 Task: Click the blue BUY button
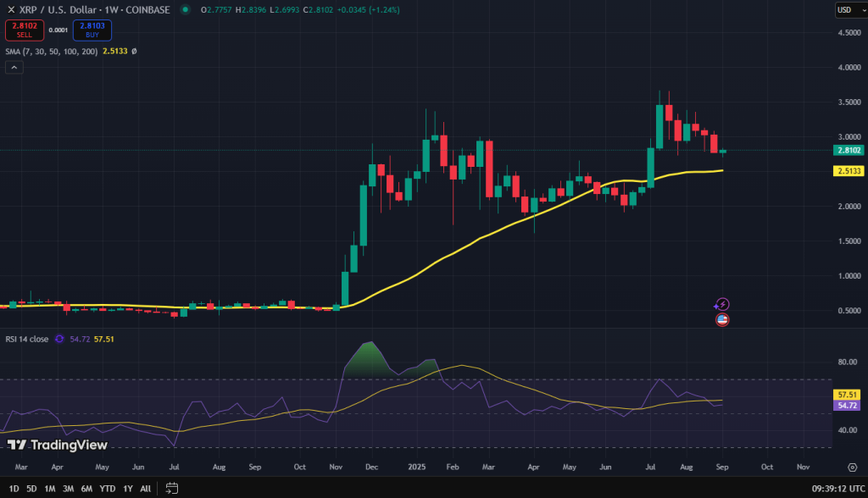tap(92, 30)
